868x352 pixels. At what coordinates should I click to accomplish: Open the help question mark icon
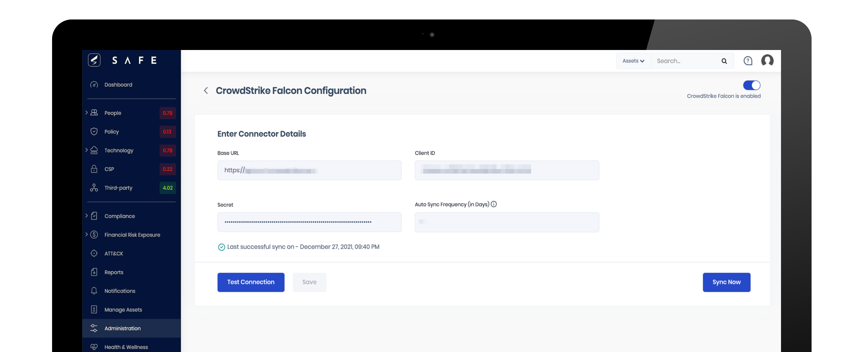point(748,61)
